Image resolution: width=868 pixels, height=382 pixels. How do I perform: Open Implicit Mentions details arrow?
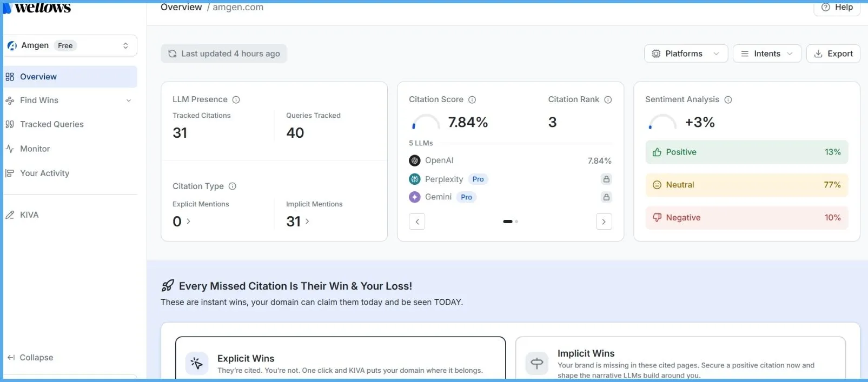(x=307, y=222)
